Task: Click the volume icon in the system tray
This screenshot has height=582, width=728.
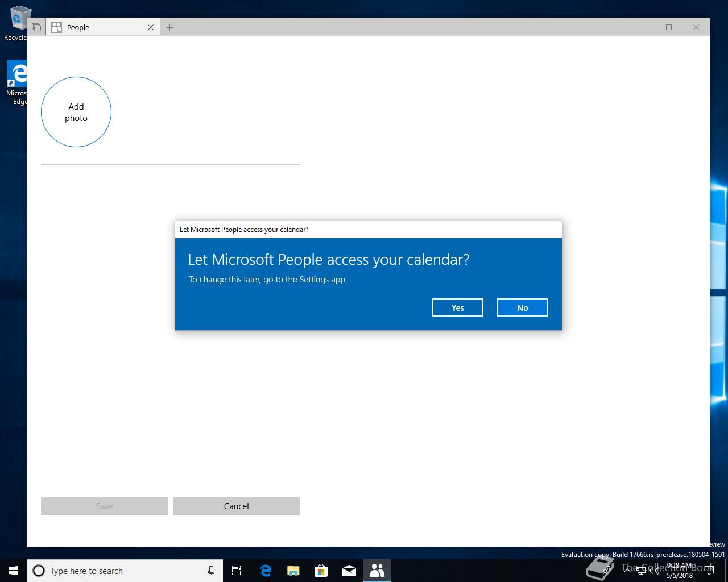Action: (654, 571)
